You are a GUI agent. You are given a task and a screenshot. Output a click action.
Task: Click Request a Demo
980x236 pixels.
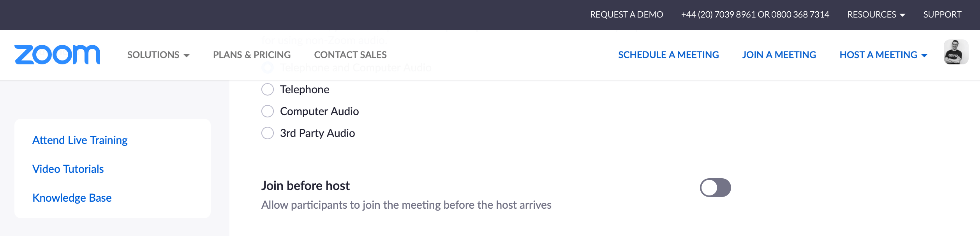click(x=626, y=15)
